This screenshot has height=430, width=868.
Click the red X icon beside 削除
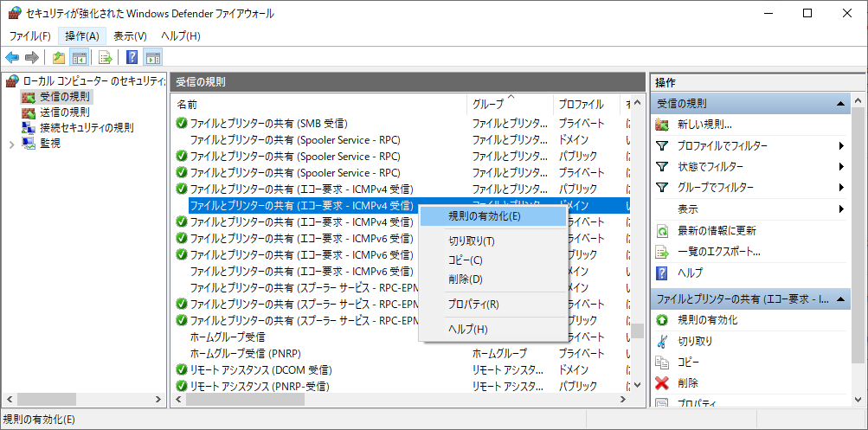pyautogui.click(x=661, y=383)
